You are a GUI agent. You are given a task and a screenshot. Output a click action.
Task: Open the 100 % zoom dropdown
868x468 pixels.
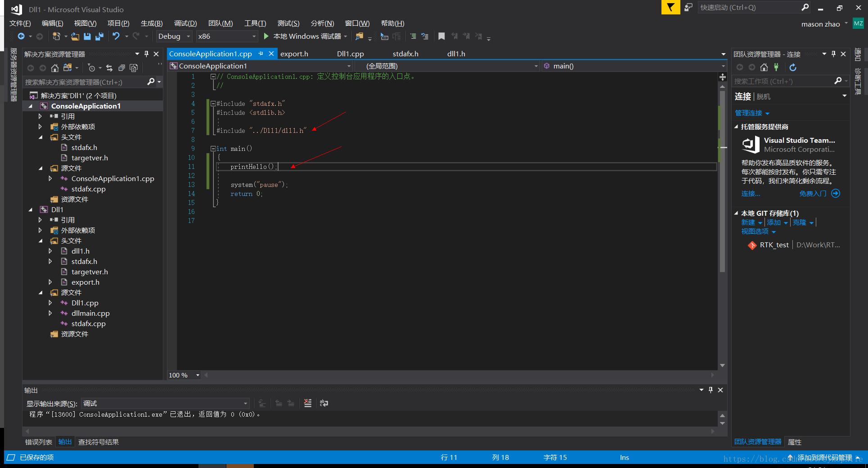(184, 375)
